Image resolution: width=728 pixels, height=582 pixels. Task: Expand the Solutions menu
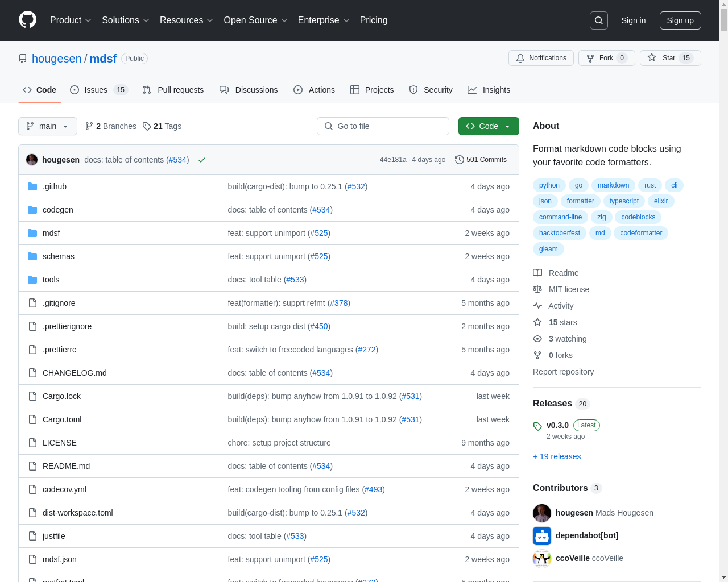[126, 20]
